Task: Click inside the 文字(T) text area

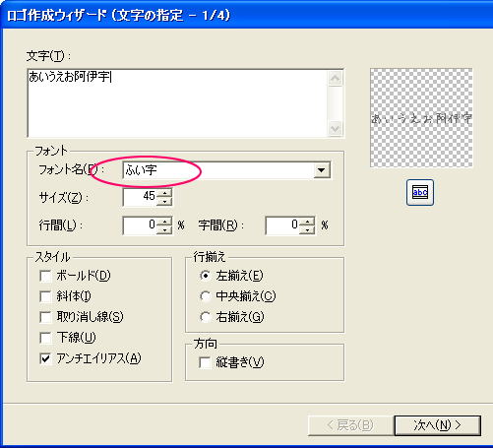Action: (x=178, y=103)
